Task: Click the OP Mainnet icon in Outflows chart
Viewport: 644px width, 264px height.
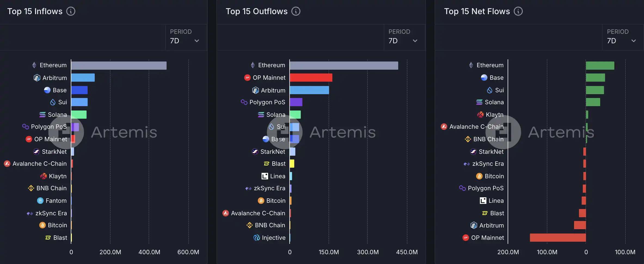Action: tap(247, 78)
